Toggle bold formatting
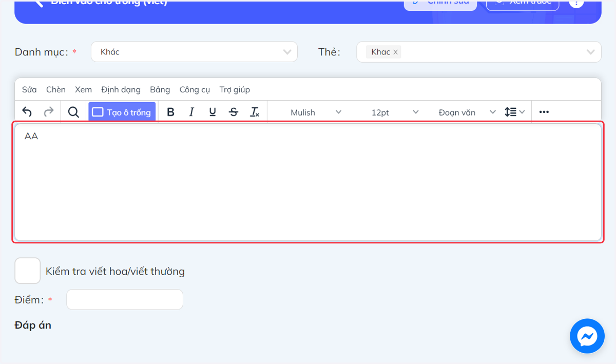616x364 pixels. pos(171,112)
